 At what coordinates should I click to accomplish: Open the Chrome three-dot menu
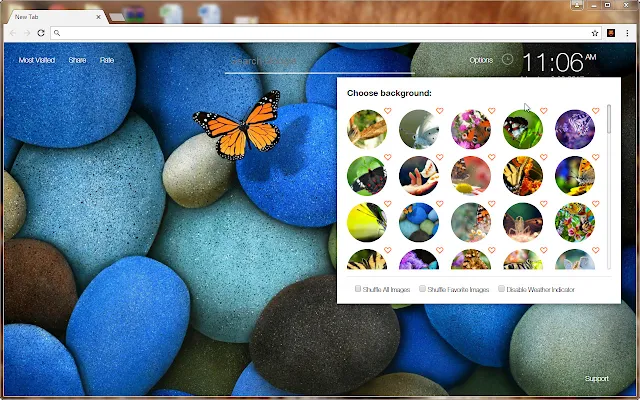(627, 33)
